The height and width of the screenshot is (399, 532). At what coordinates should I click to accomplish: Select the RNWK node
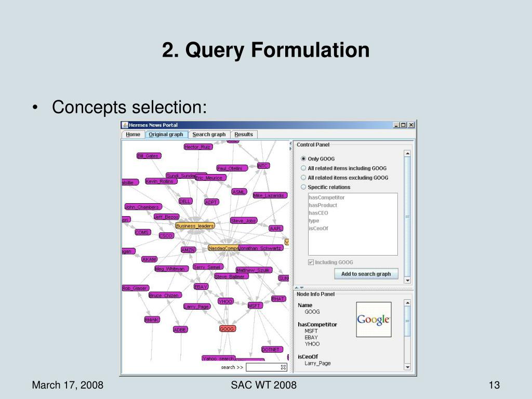point(151,320)
